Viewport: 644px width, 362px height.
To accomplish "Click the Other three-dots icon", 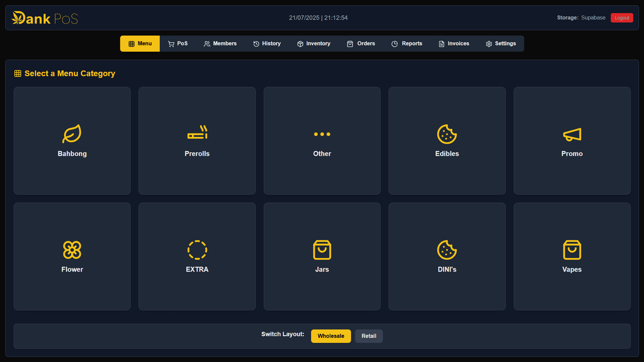I will point(322,134).
